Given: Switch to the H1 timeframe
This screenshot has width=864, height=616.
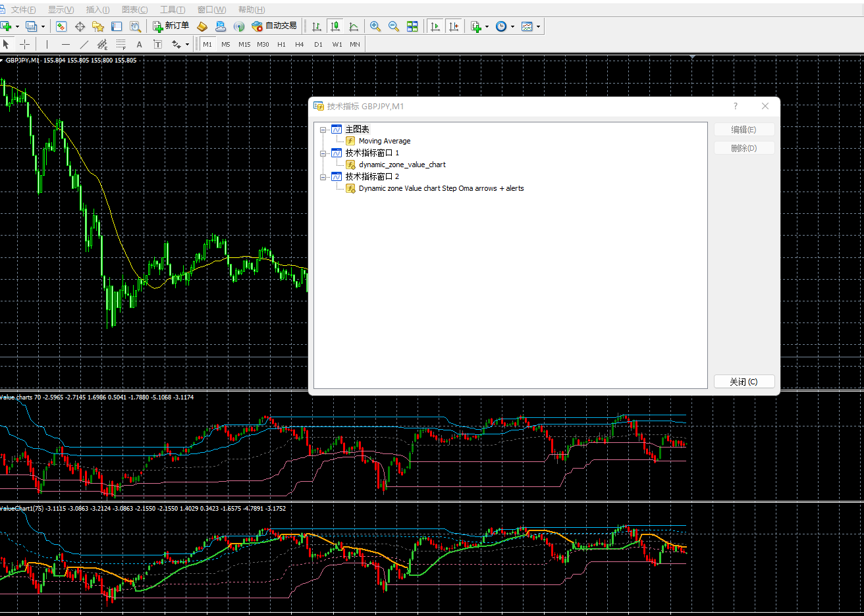Looking at the screenshot, I should [x=281, y=44].
